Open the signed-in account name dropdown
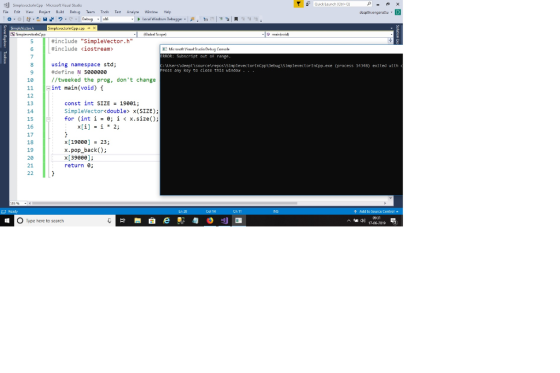Viewport: 560px width, 373px height. tap(376, 12)
